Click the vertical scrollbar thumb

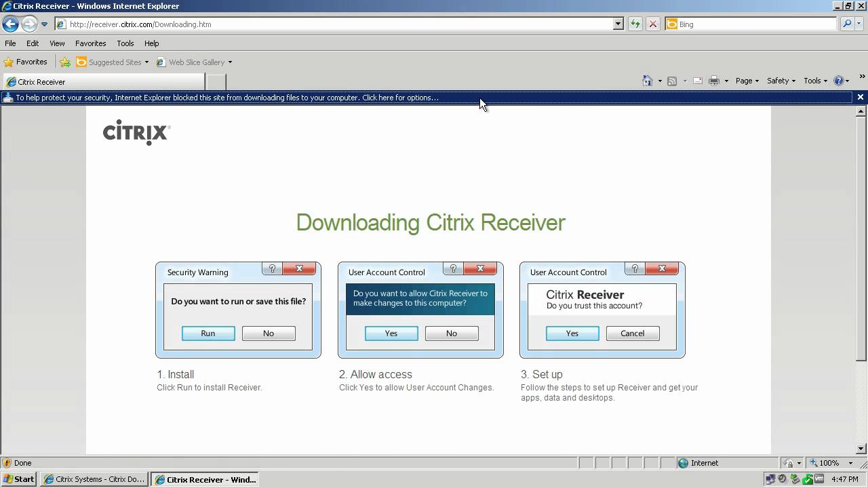[x=861, y=238]
